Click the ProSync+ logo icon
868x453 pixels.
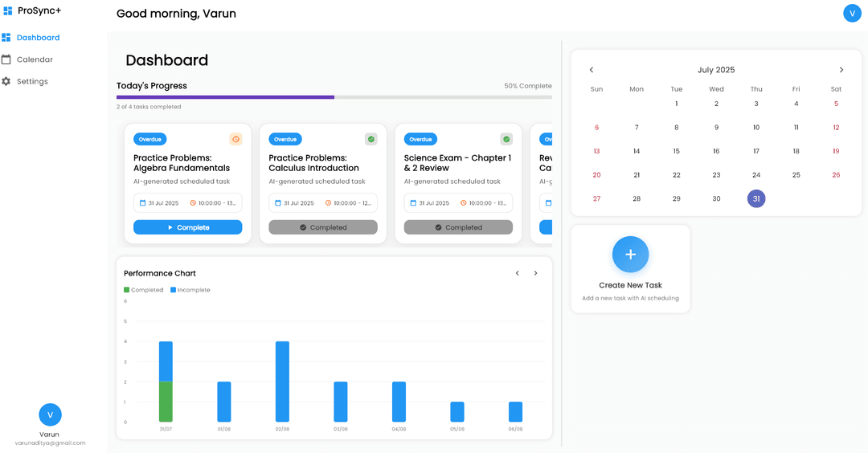pos(7,11)
